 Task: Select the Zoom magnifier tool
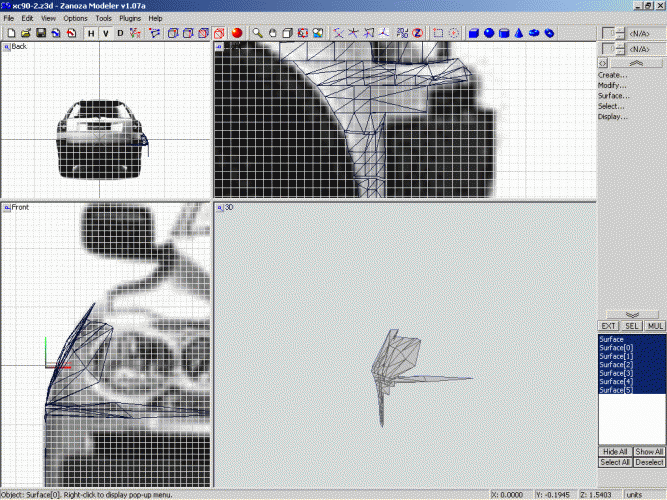[x=257, y=33]
